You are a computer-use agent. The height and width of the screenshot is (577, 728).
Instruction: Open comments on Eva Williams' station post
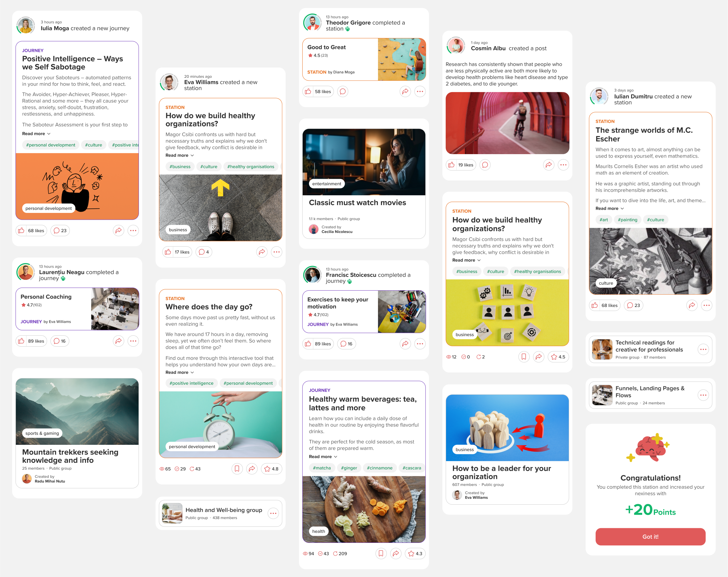204,252
